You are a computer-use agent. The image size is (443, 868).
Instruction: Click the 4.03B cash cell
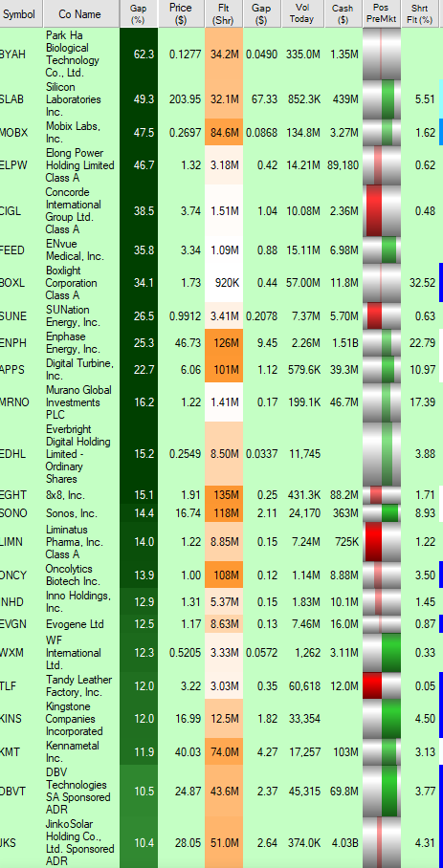(x=343, y=842)
